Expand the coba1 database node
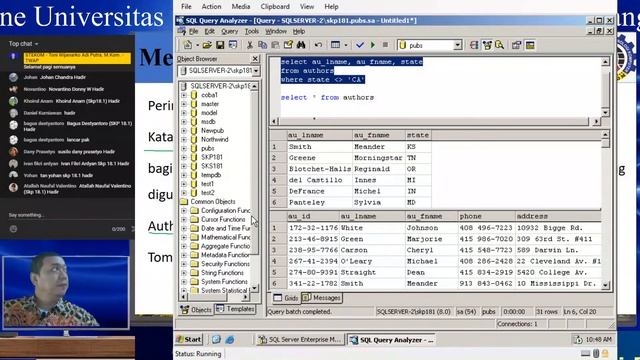This screenshot has height=360, width=640. pos(184,95)
